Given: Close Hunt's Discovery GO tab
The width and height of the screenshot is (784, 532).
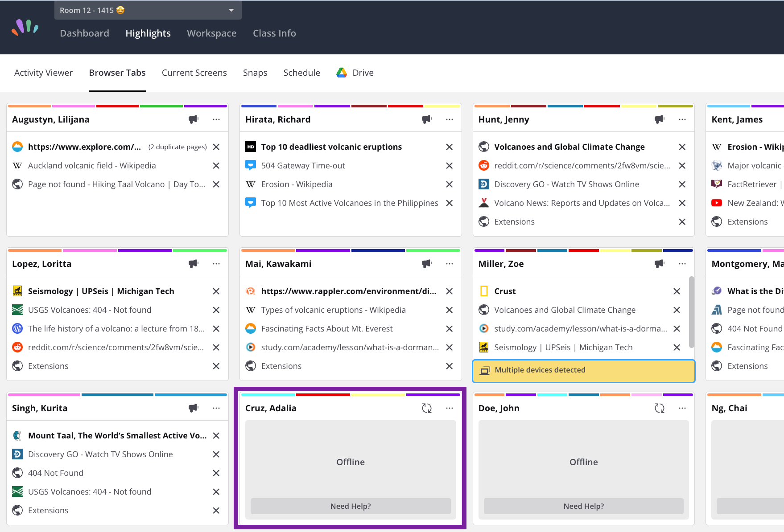Looking at the screenshot, I should (682, 184).
